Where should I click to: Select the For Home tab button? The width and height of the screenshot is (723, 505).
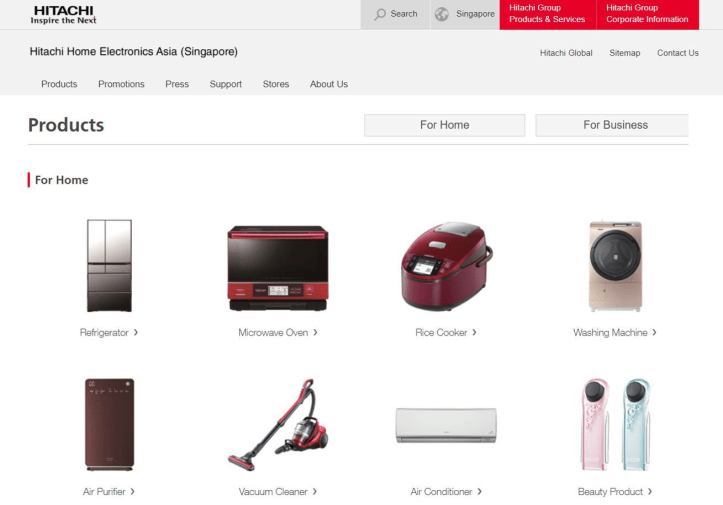point(444,125)
